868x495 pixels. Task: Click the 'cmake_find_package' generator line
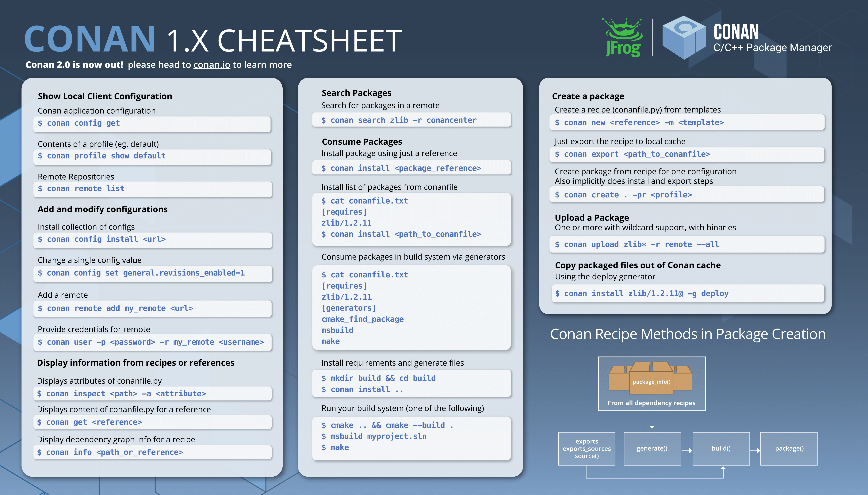click(x=362, y=319)
